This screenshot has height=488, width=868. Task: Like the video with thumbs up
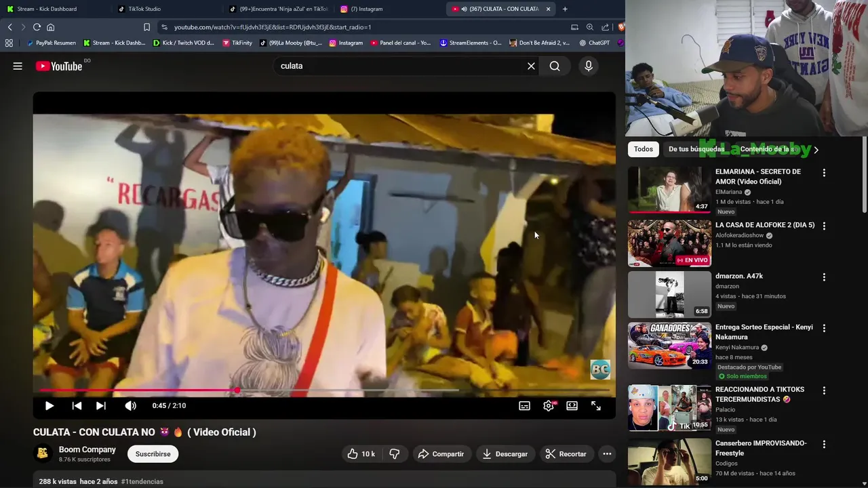[x=361, y=454]
